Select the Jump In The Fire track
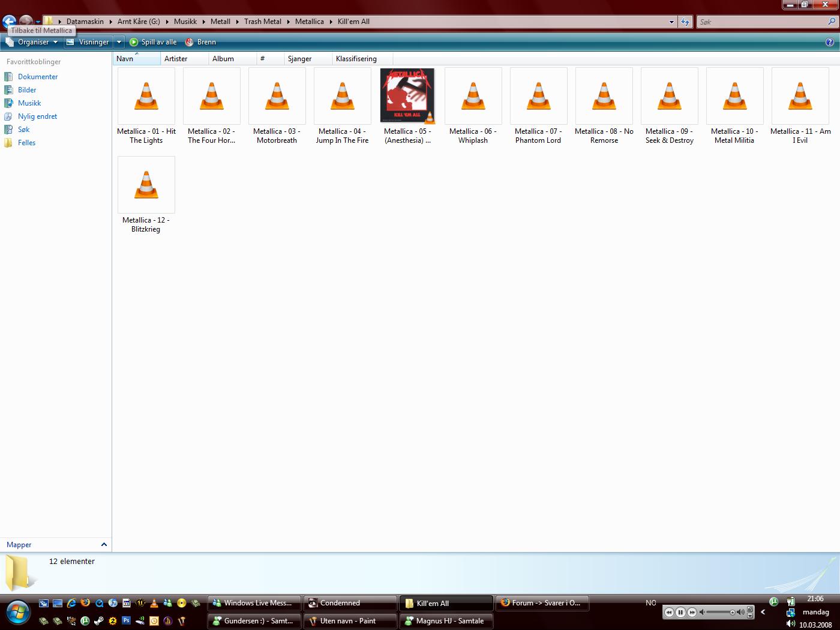Image resolution: width=840 pixels, height=630 pixels. 342,106
